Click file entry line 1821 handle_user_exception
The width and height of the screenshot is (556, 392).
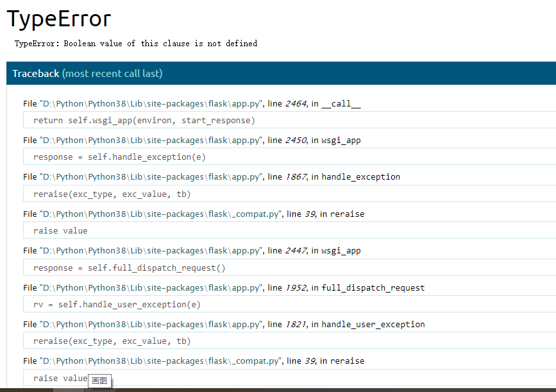pyautogui.click(x=224, y=324)
